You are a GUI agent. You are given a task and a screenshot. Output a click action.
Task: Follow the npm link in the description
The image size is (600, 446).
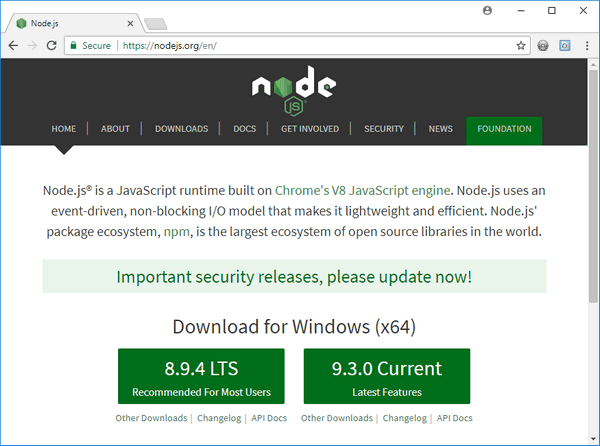176,232
